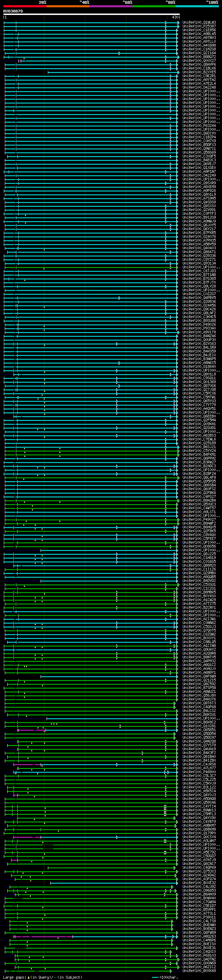Click the purple ~60% identity legend segment
222x980 pixels.
pyautogui.click(x=111, y=6)
